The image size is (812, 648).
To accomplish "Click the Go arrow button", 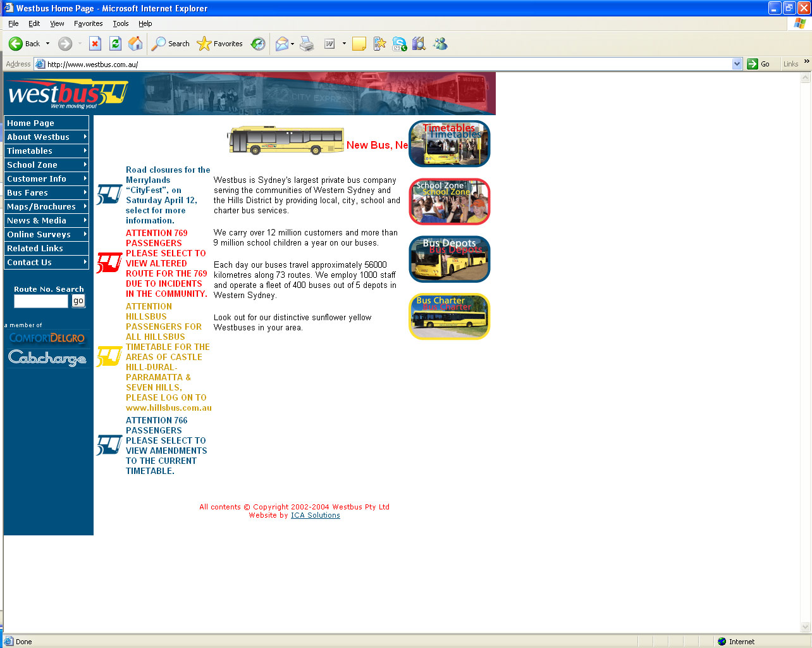I will click(x=758, y=64).
